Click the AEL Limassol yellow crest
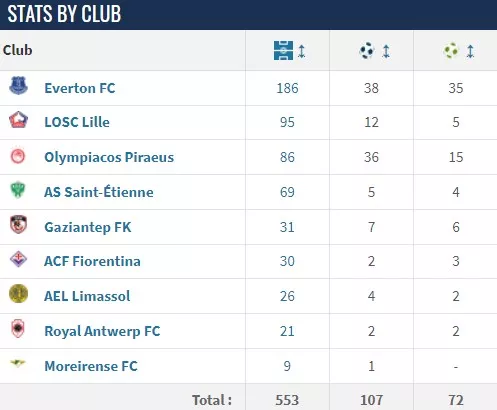Viewport: 497px width, 410px height. click(18, 294)
